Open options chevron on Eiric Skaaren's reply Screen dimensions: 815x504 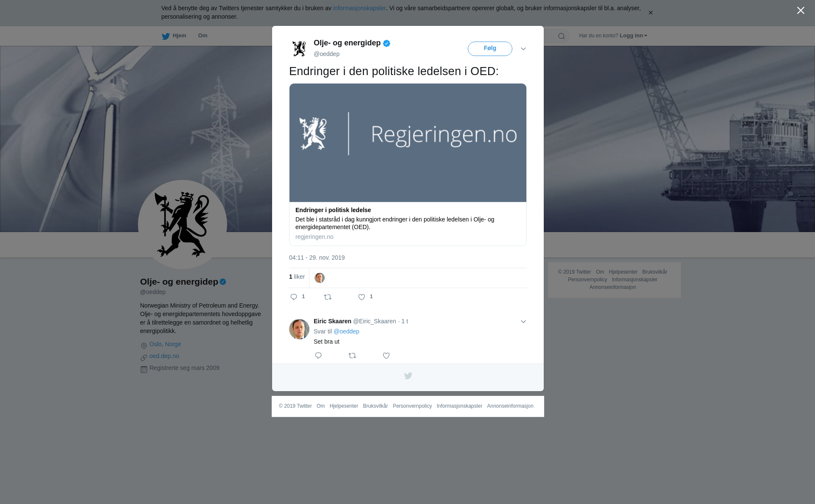[523, 322]
